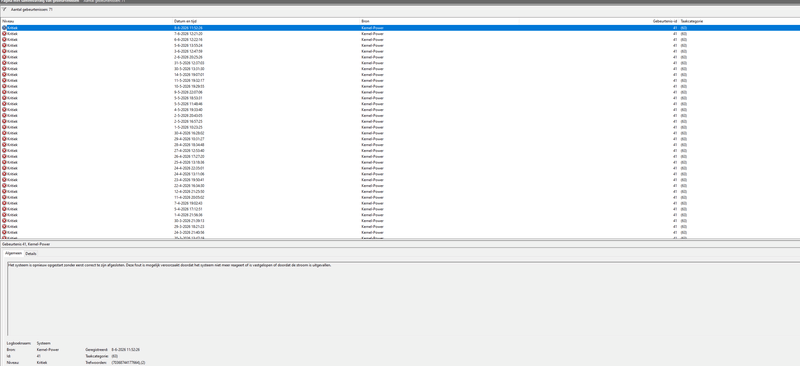Select the date cell 29-3-2026 18:21:23
The image size is (800, 366).
pyautogui.click(x=189, y=227)
